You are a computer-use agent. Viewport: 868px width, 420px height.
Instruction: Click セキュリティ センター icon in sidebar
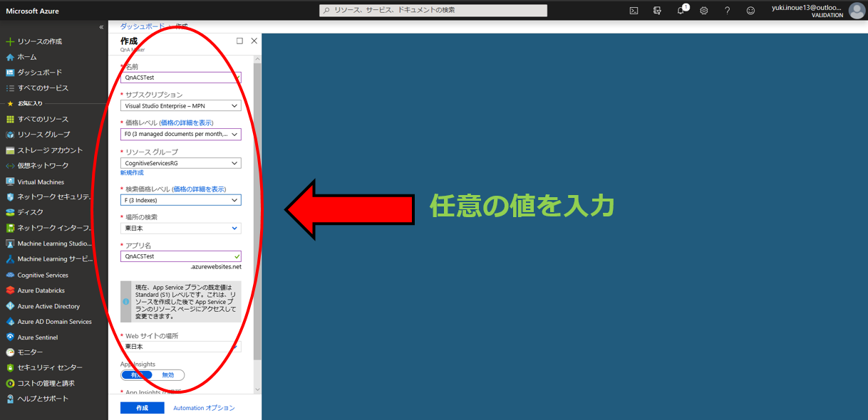tap(10, 368)
